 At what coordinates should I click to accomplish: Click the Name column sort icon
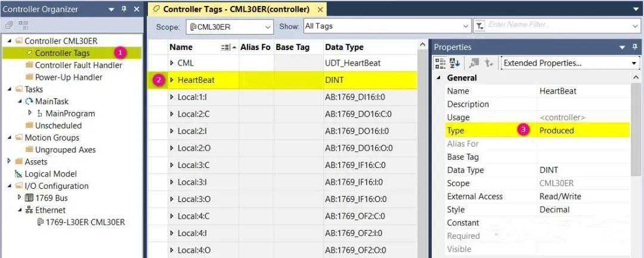pyautogui.click(x=227, y=48)
